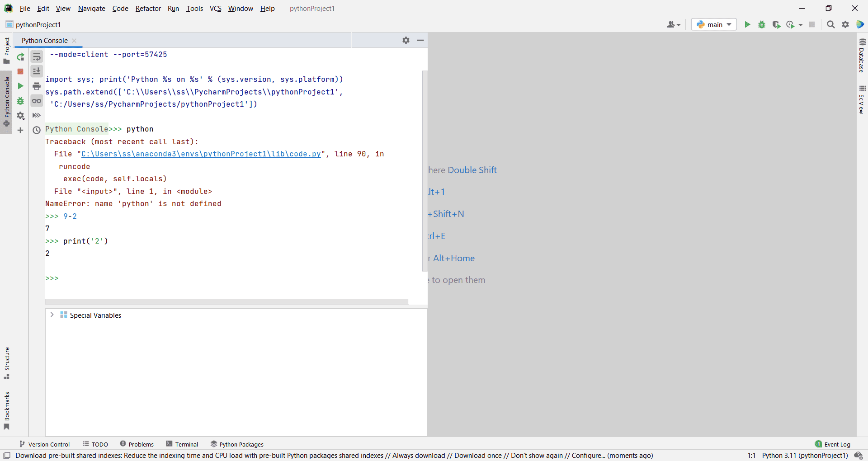
Task: Toggle scroll to end of console
Action: click(x=37, y=71)
